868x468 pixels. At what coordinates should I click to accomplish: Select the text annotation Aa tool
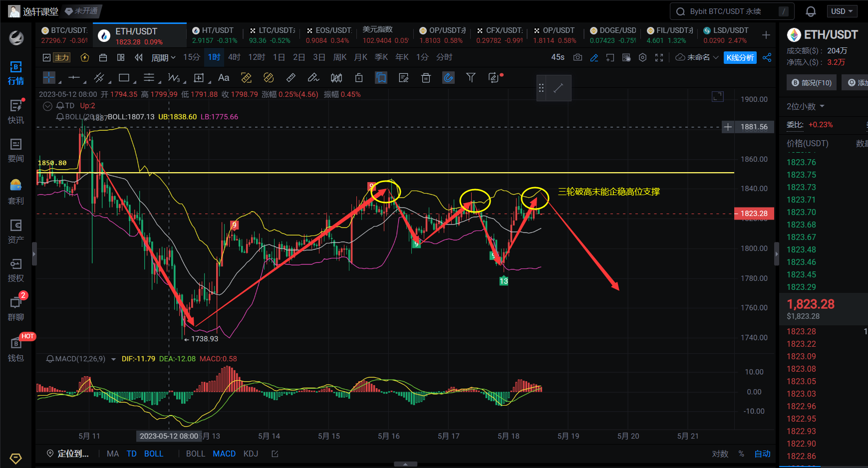coord(224,78)
